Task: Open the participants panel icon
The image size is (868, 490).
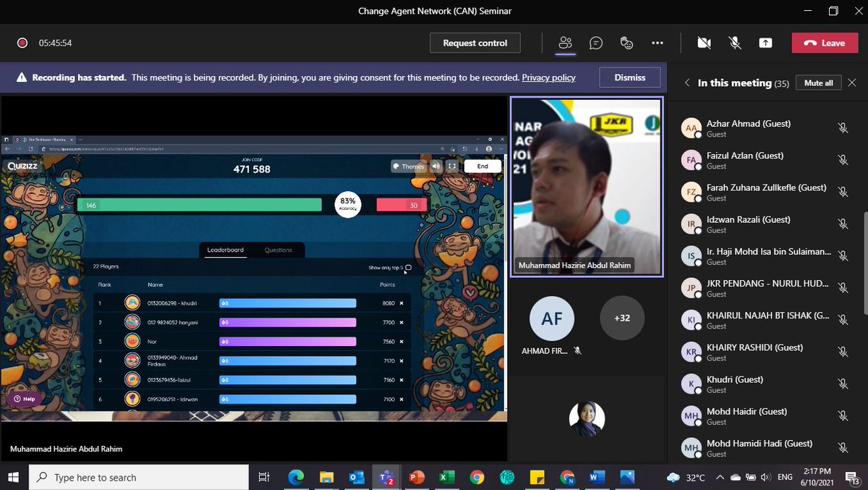Action: (x=566, y=43)
